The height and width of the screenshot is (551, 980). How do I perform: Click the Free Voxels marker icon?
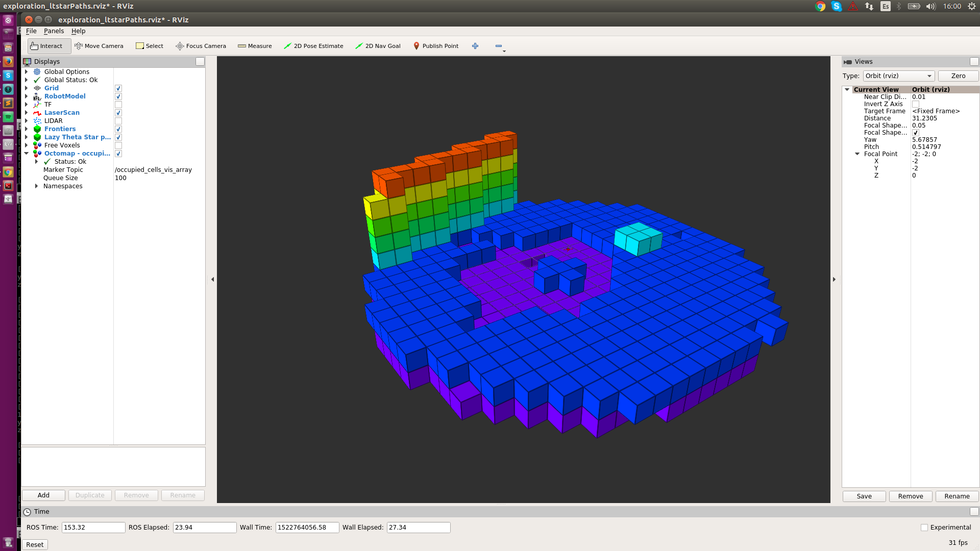coord(37,145)
